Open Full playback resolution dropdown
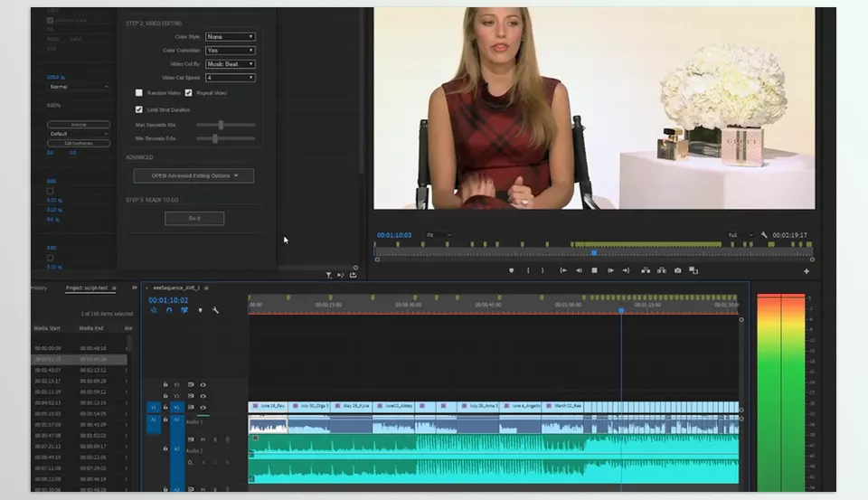868x500 pixels. 741,235
